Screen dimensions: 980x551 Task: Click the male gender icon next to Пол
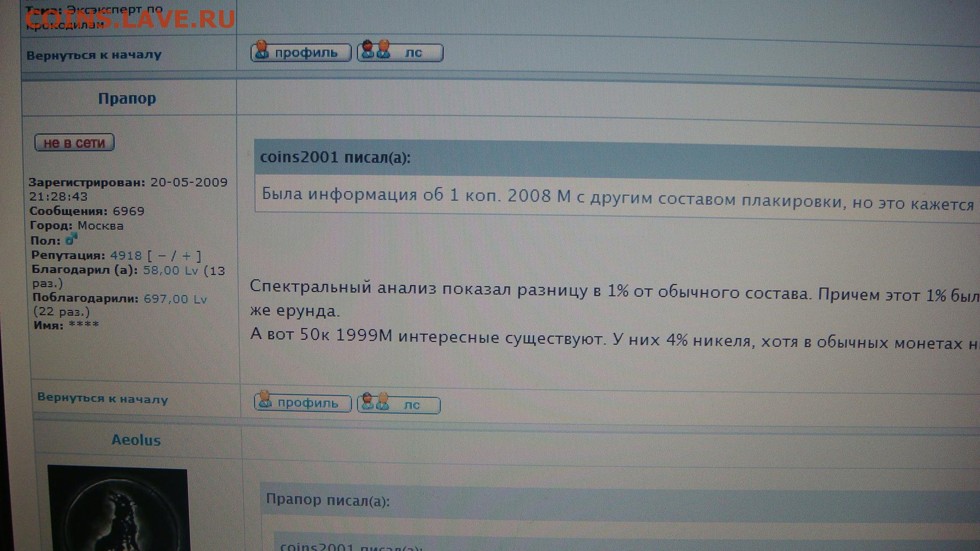click(71, 239)
